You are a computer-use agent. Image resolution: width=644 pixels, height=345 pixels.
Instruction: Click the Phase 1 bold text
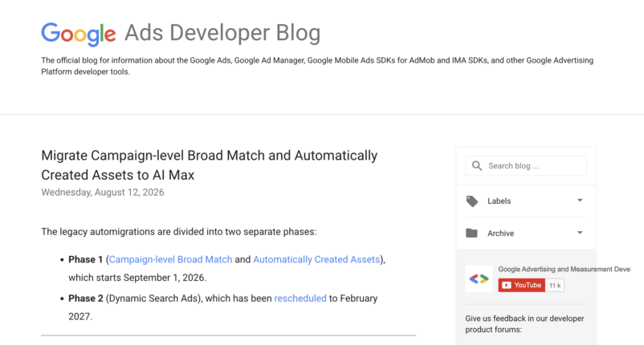[x=85, y=259]
